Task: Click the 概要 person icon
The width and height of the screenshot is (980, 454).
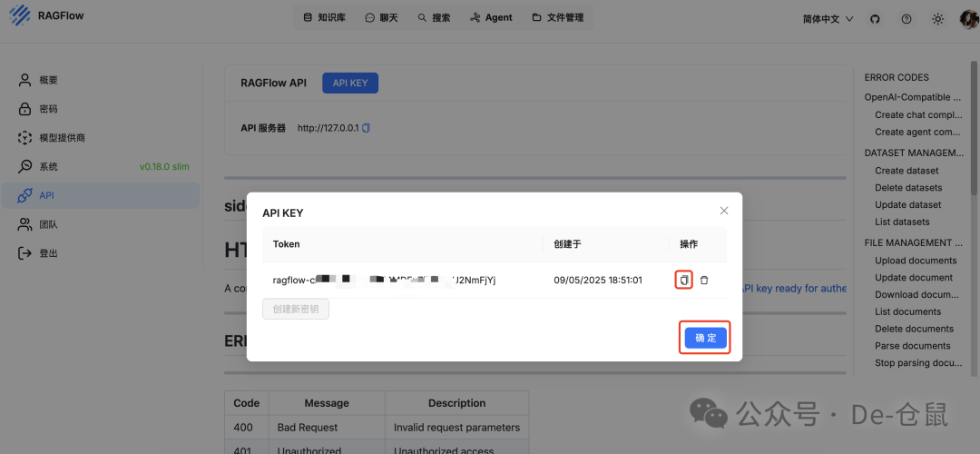Action: coord(24,80)
